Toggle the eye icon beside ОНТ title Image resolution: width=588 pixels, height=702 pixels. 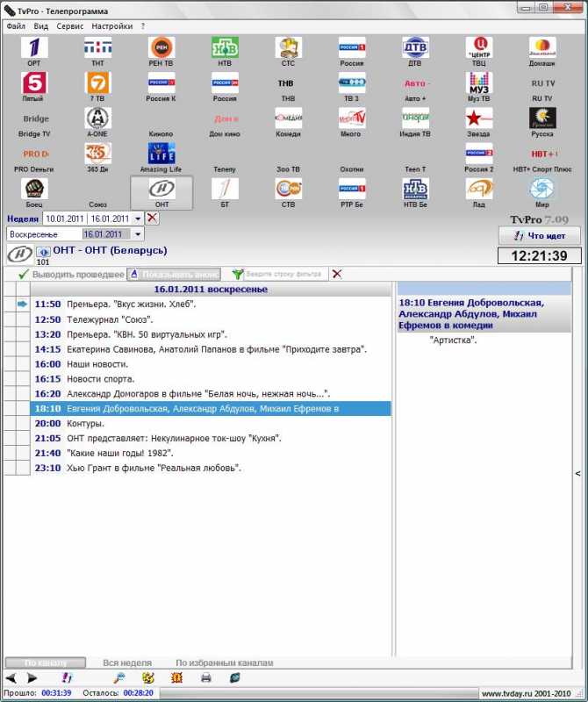[x=43, y=251]
